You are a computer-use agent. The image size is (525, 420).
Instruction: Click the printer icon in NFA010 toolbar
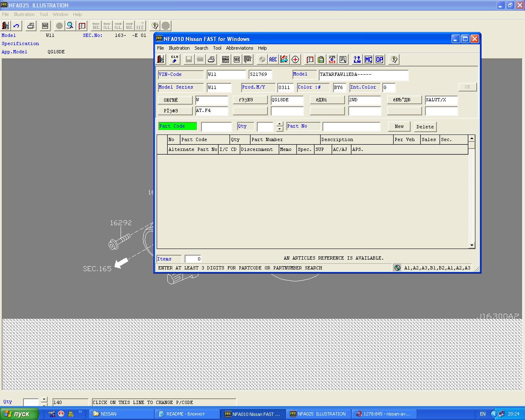coord(211,59)
